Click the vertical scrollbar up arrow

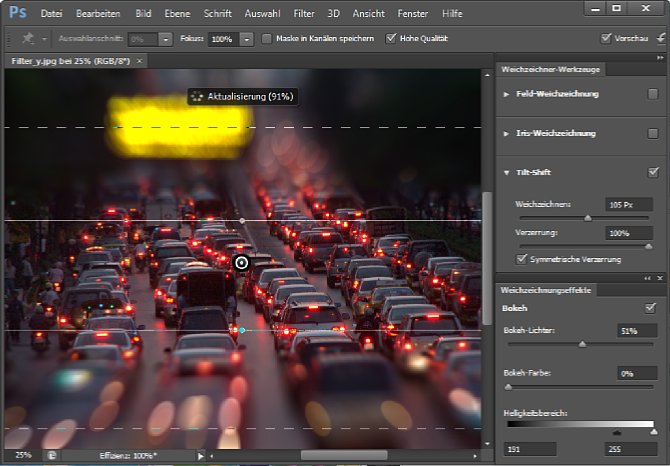click(487, 75)
